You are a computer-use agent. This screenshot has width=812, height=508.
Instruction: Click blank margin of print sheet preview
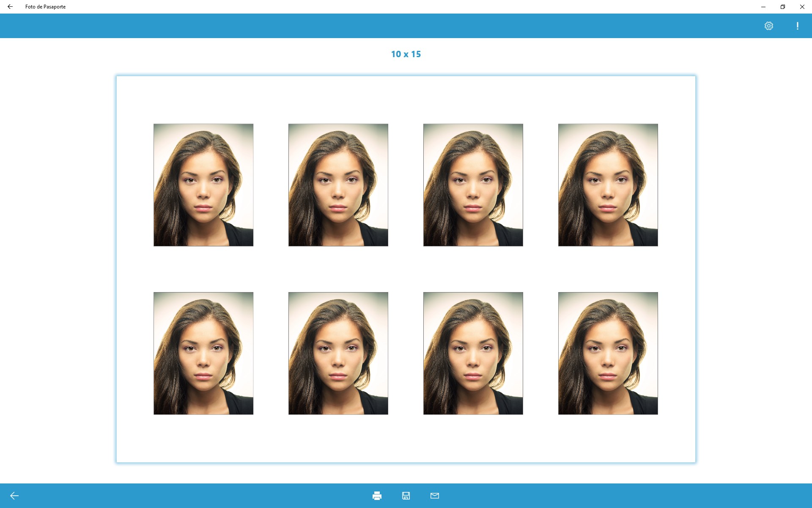click(406, 440)
